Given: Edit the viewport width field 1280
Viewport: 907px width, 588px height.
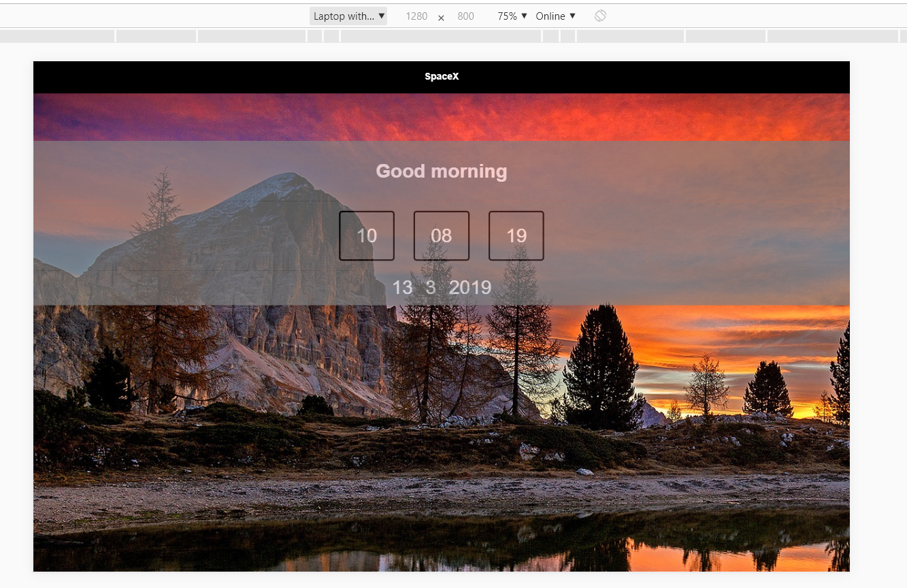Looking at the screenshot, I should pos(416,16).
